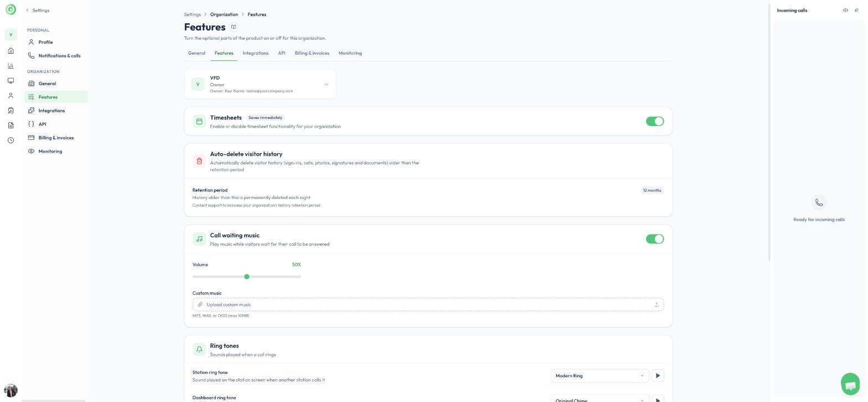This screenshot has height=402, width=868.
Task: Click Settings in the breadcrumb
Action: point(193,14)
